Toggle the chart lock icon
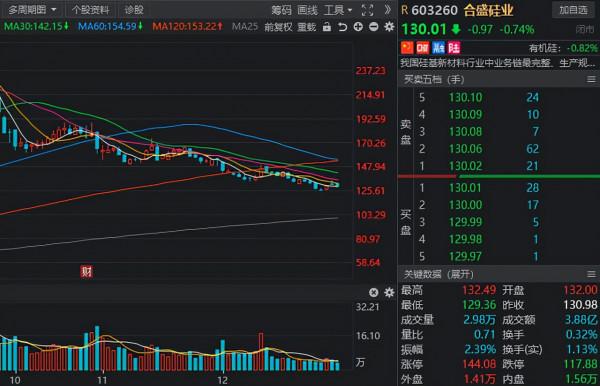Image resolution: width=600 pixels, height=386 pixels. [x=327, y=26]
